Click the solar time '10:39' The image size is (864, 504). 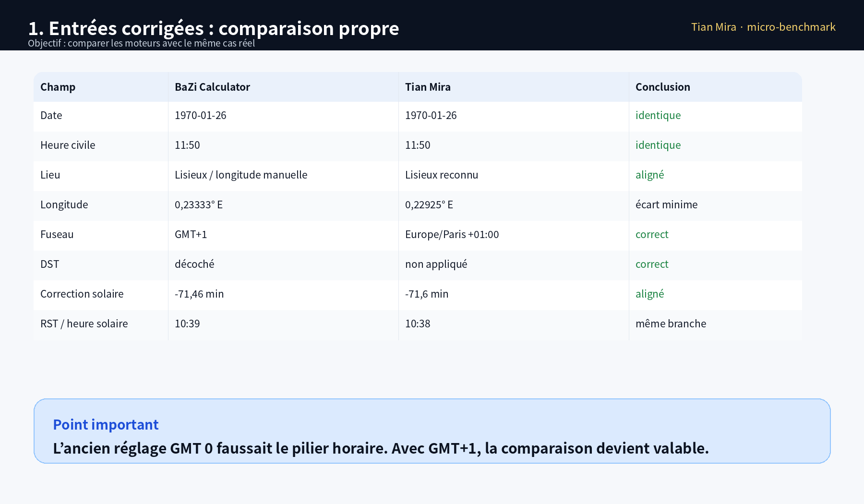pyautogui.click(x=187, y=324)
